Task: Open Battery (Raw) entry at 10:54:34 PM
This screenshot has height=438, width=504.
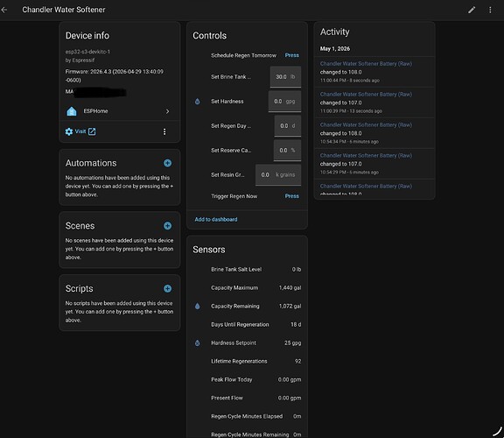Action: [374, 133]
